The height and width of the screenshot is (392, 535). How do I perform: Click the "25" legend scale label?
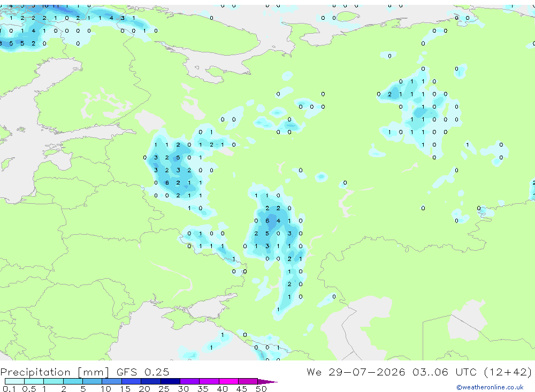click(164, 389)
